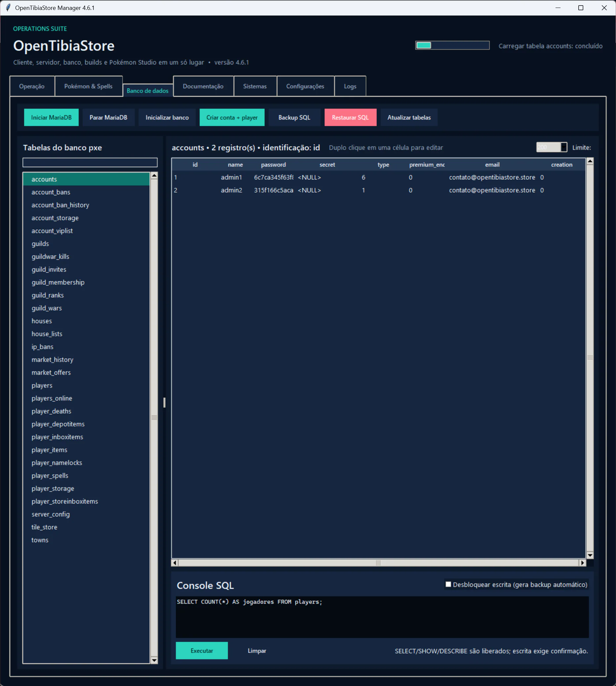Click data grid horizontal scroll right arrow
Screen dimensions: 616x686
coord(583,563)
